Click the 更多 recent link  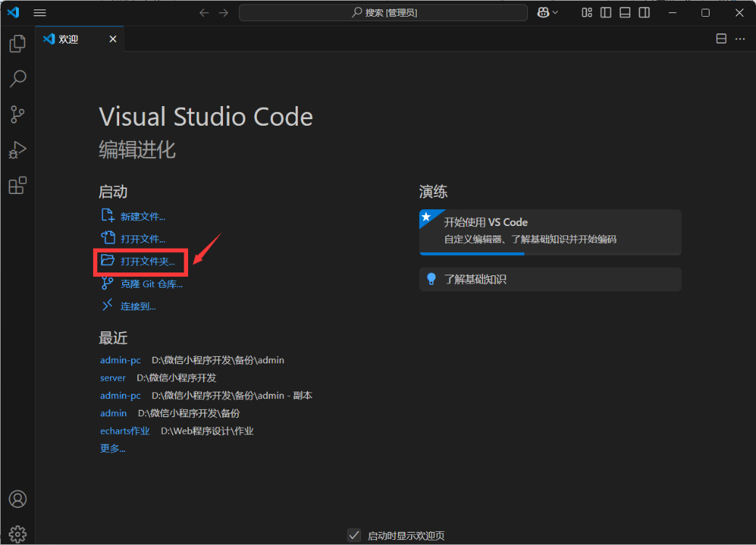(113, 448)
